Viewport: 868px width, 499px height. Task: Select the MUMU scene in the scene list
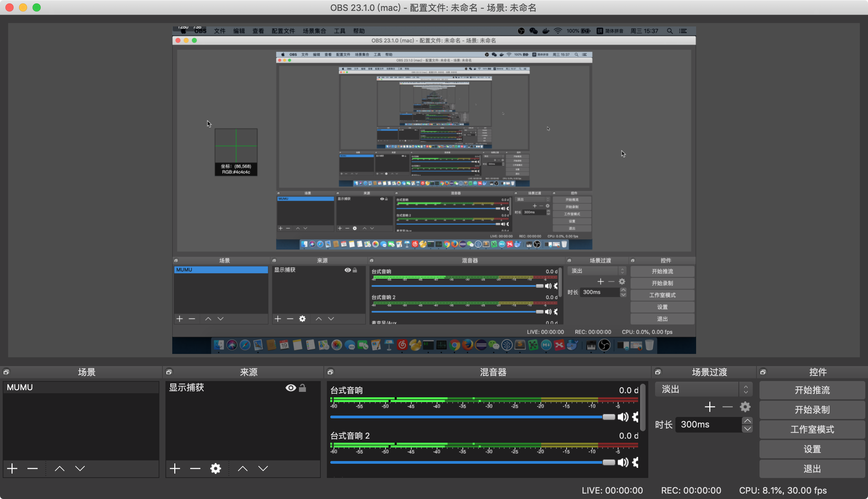(81, 387)
